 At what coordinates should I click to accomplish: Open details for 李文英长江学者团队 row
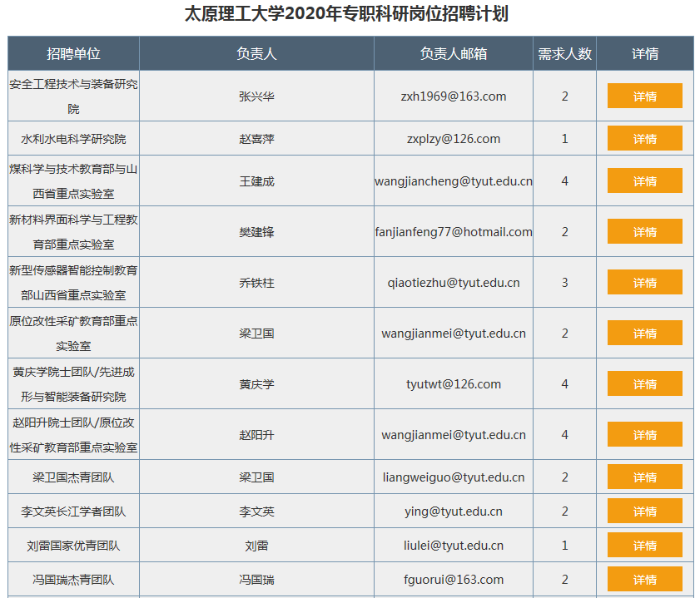pyautogui.click(x=644, y=511)
